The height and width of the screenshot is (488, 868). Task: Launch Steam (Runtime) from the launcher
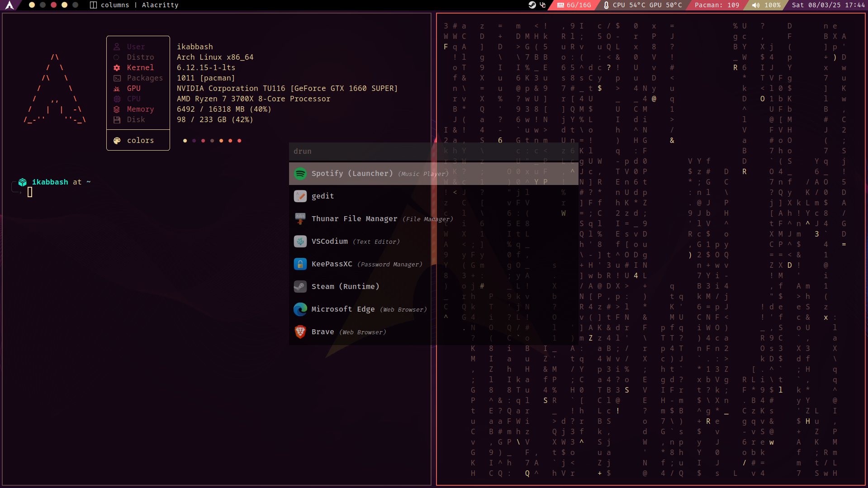(x=433, y=287)
